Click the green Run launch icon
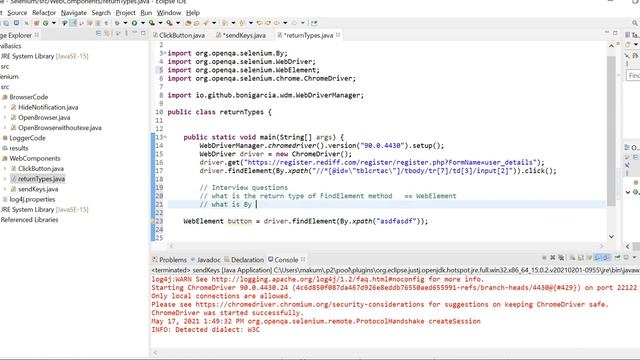 (134, 23)
